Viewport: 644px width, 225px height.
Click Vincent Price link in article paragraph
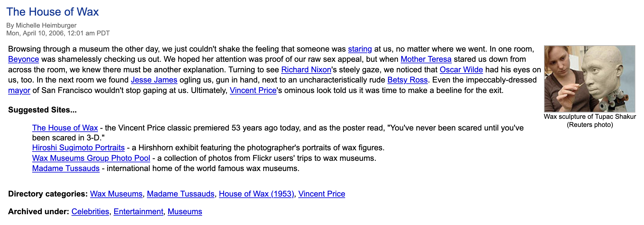point(253,90)
